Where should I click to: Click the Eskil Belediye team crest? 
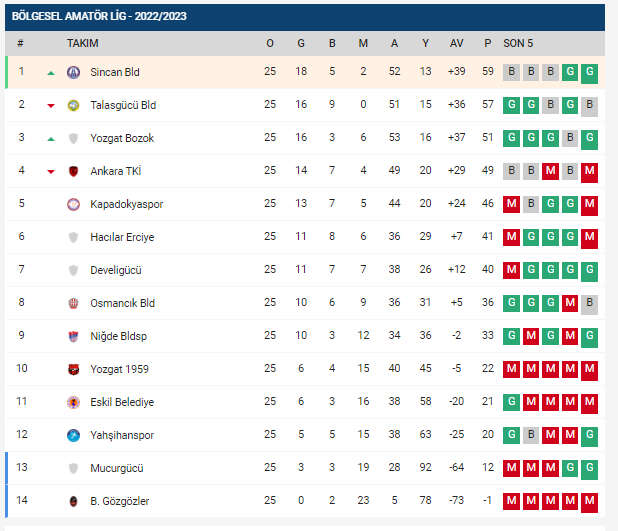pyautogui.click(x=72, y=402)
